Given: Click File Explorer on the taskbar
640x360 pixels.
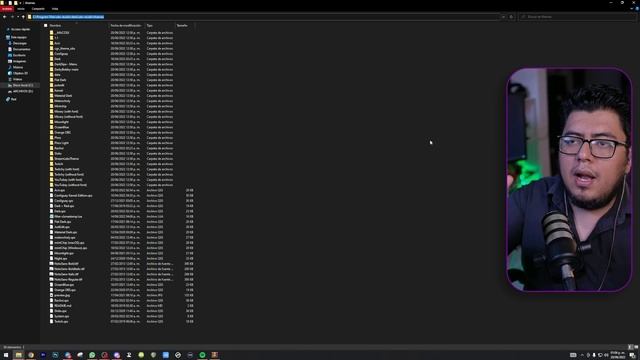Looking at the screenshot, I should click(x=18, y=355).
